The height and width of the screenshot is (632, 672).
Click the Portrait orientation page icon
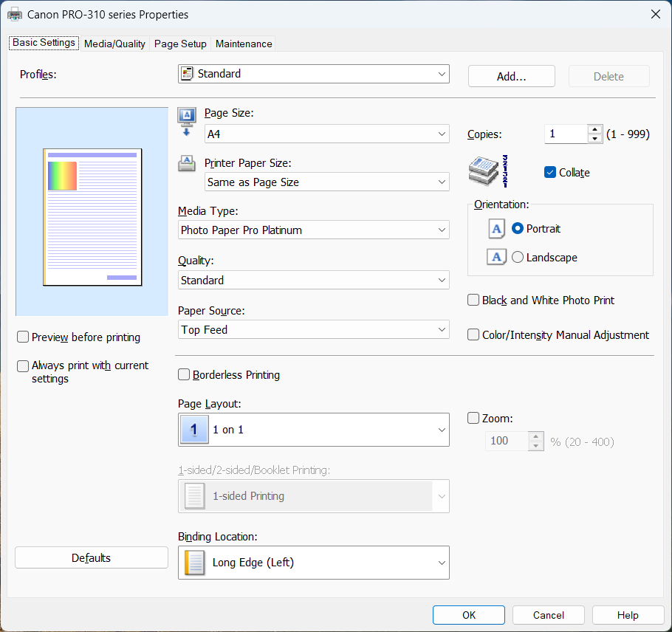coord(496,229)
